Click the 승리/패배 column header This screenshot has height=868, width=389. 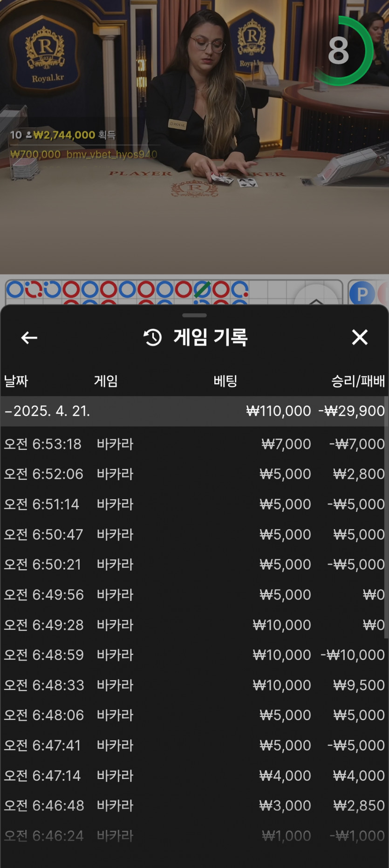tap(358, 381)
